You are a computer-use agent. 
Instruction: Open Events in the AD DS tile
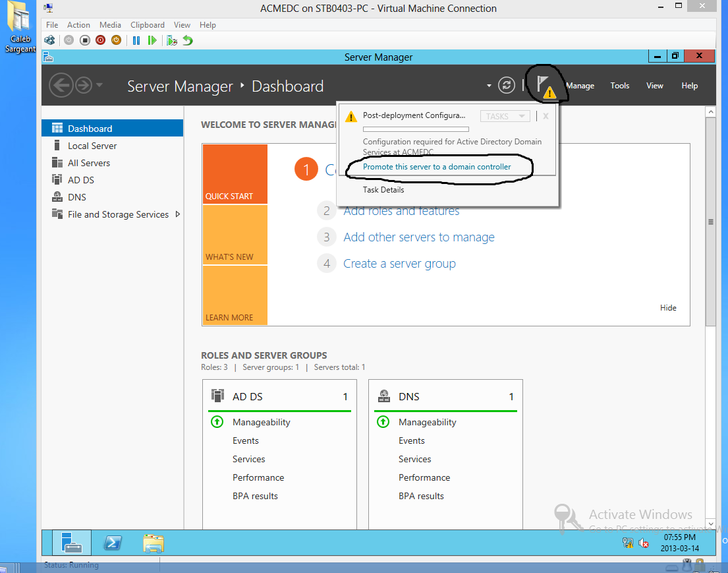246,440
